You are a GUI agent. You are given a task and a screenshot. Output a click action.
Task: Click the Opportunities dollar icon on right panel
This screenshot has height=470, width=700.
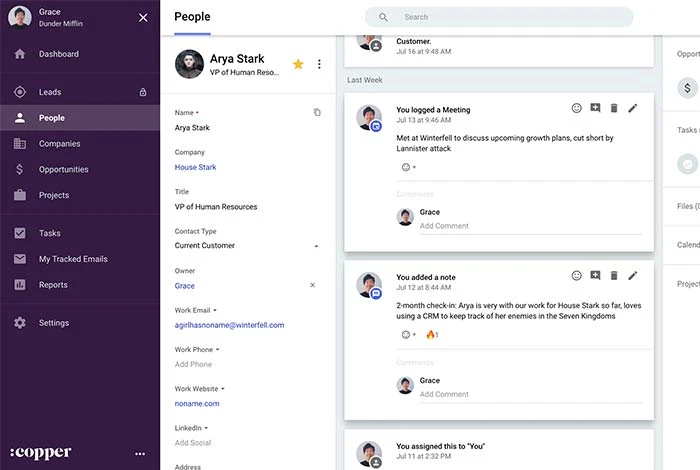(x=688, y=88)
